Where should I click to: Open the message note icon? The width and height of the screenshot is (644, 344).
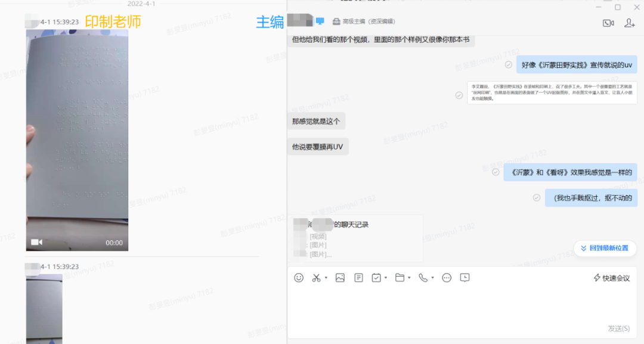pyautogui.click(x=358, y=277)
